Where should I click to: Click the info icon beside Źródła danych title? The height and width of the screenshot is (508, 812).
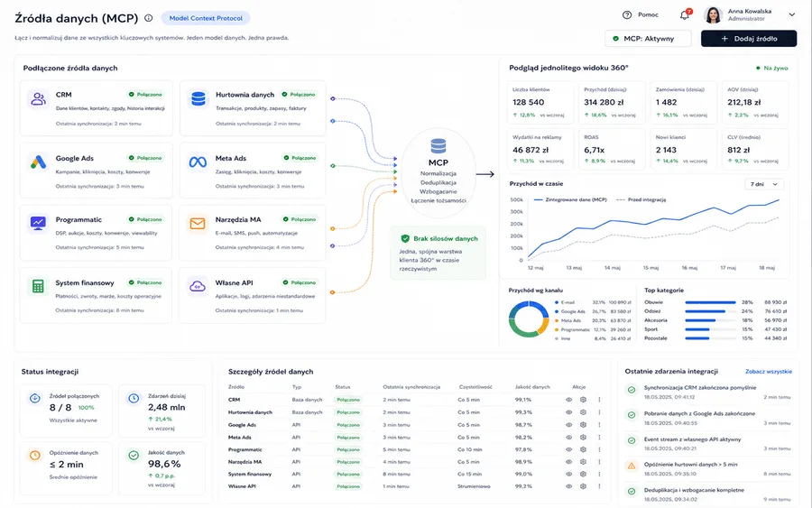coord(149,18)
